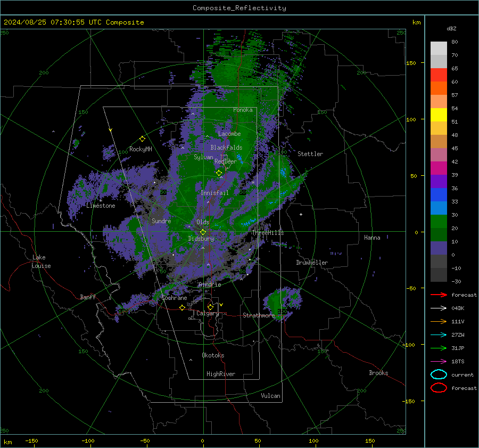The image size is (479, 448).
Task: Click the Banff town label
Action: tap(88, 297)
